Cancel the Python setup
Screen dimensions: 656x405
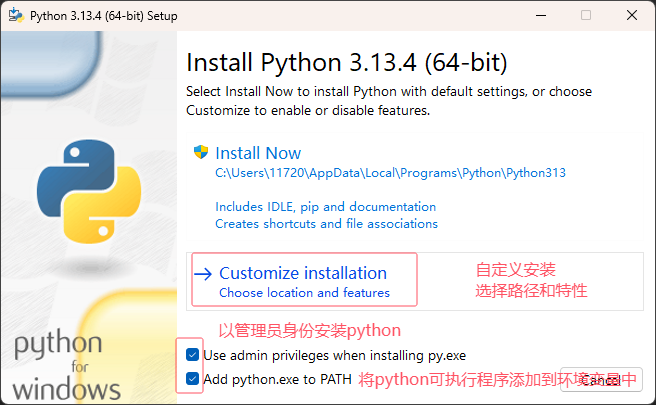601,380
